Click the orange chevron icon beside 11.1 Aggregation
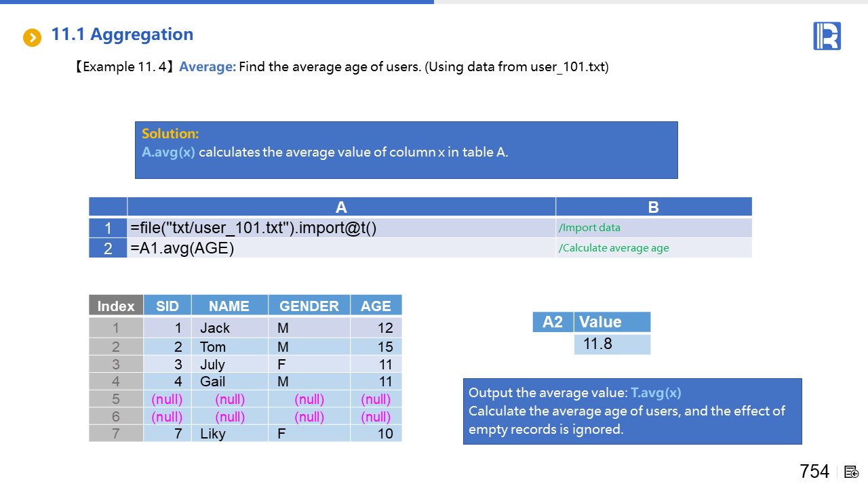 [32, 37]
